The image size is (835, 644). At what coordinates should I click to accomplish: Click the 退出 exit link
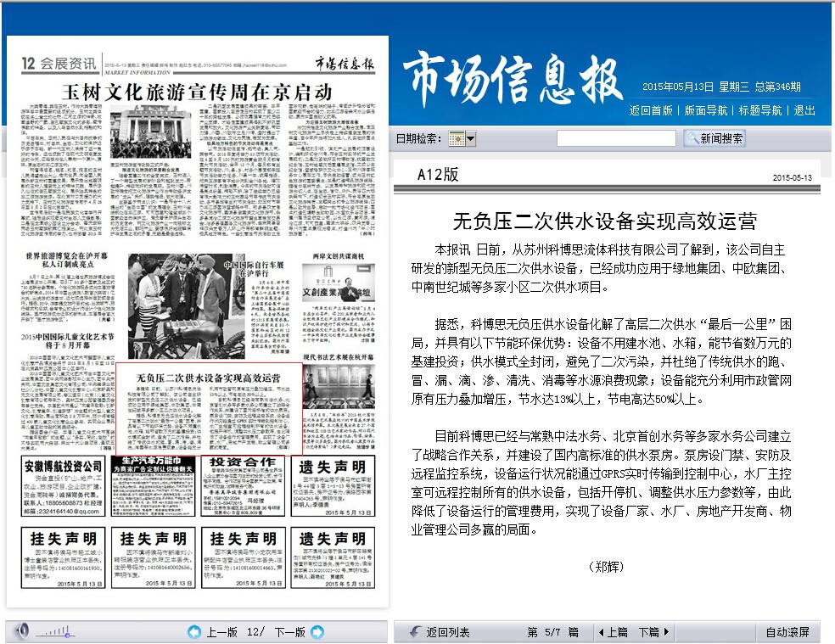804,110
